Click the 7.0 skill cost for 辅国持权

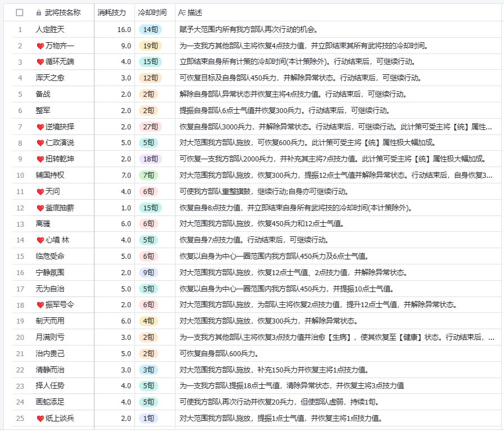click(x=126, y=176)
